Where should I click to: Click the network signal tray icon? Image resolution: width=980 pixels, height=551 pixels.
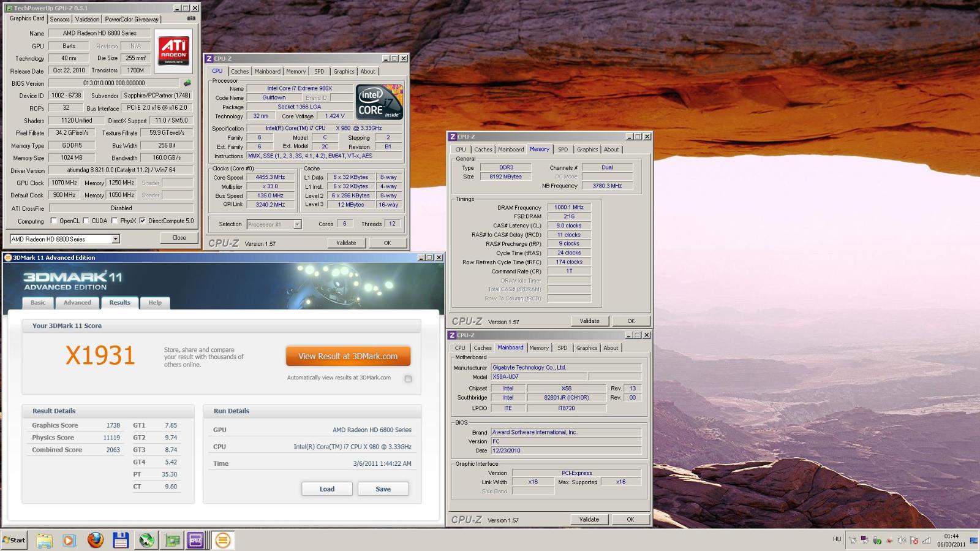(x=926, y=541)
